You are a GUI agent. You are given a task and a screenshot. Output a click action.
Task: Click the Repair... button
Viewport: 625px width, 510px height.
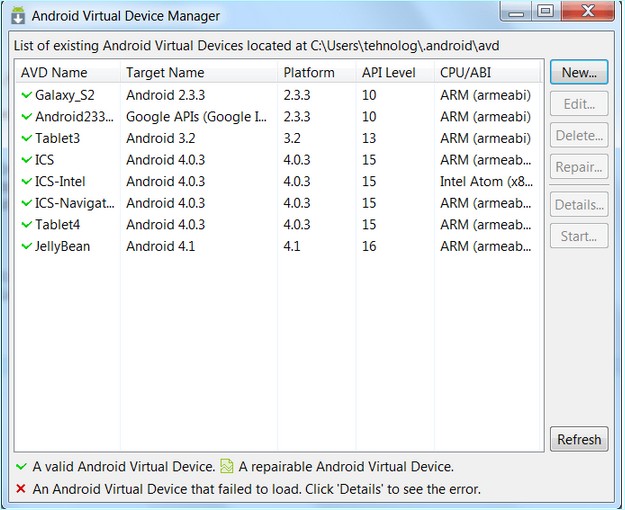pos(579,167)
